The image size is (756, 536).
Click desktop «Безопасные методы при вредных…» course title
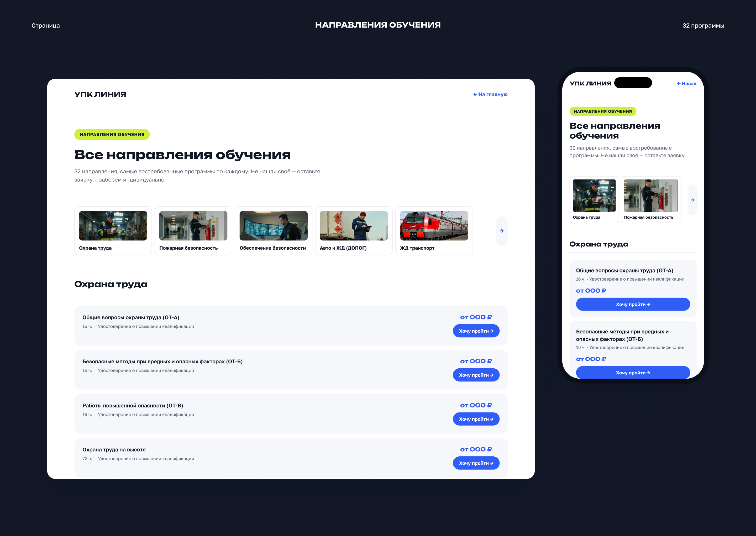click(162, 361)
